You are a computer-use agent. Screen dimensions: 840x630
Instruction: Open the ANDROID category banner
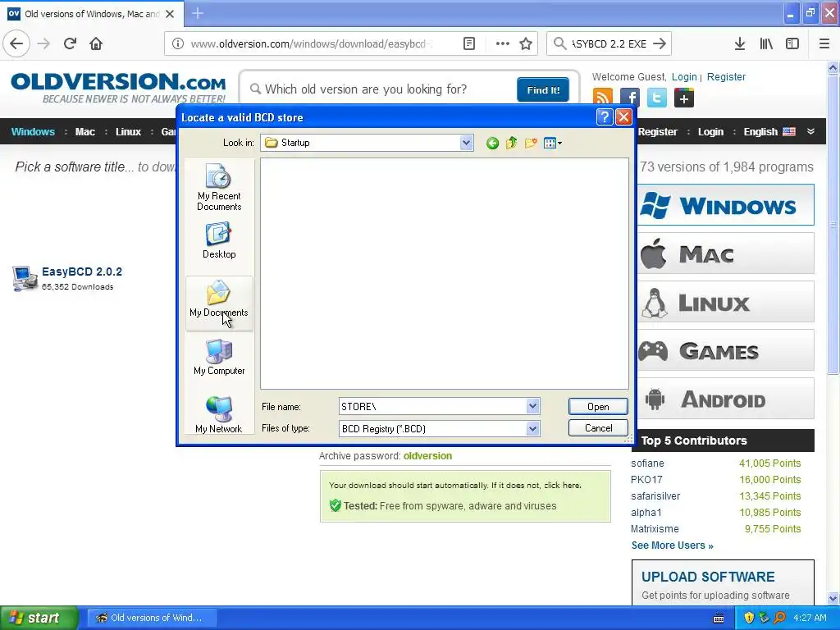726,399
